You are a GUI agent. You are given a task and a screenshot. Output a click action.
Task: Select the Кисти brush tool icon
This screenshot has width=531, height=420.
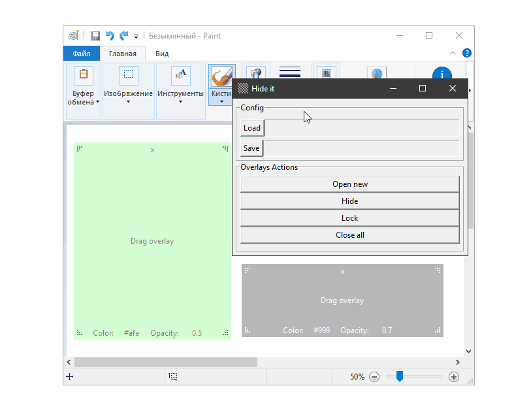click(x=221, y=75)
